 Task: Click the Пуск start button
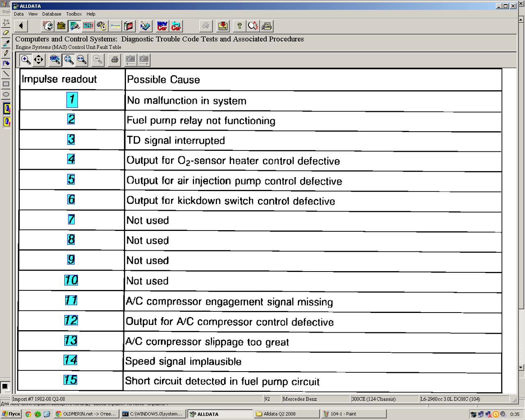[x=11, y=414]
